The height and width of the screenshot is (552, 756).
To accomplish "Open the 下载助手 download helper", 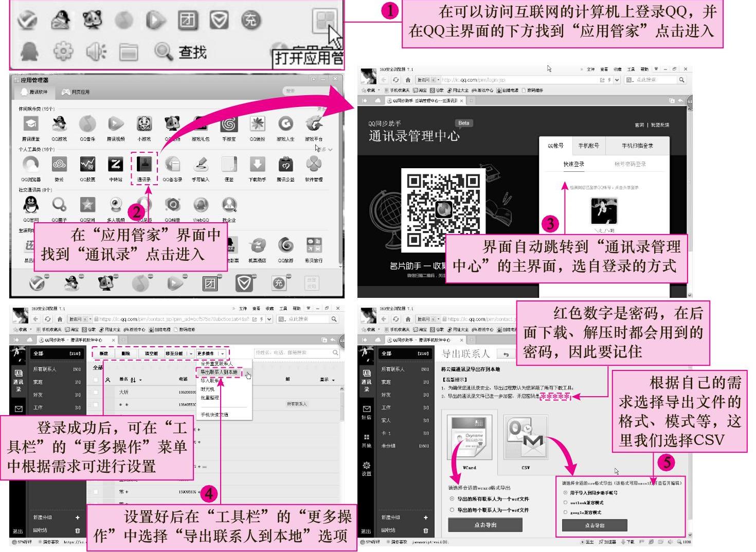I will point(257,165).
